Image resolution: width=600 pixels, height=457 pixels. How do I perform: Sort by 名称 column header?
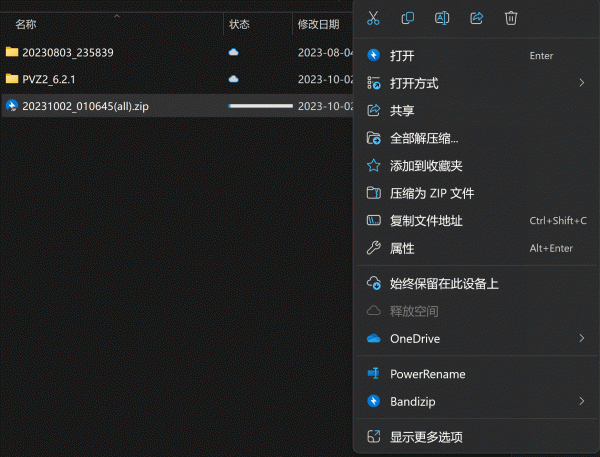tap(26, 24)
